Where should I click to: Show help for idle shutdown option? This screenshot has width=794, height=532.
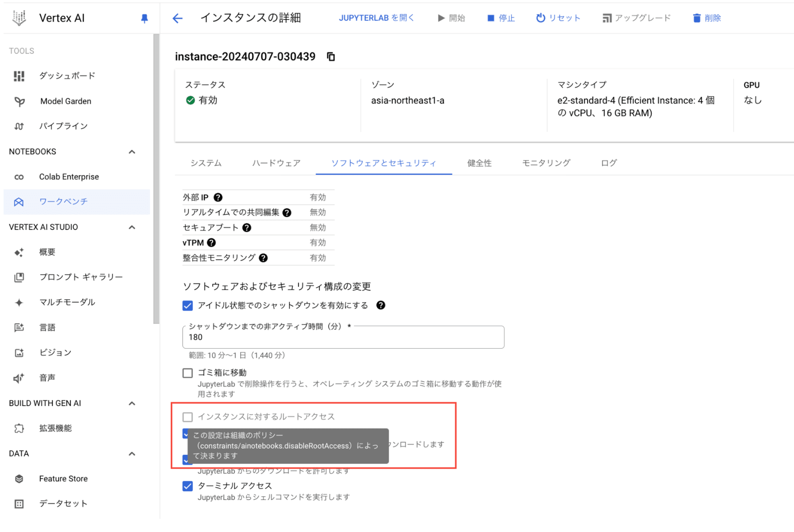[381, 305]
